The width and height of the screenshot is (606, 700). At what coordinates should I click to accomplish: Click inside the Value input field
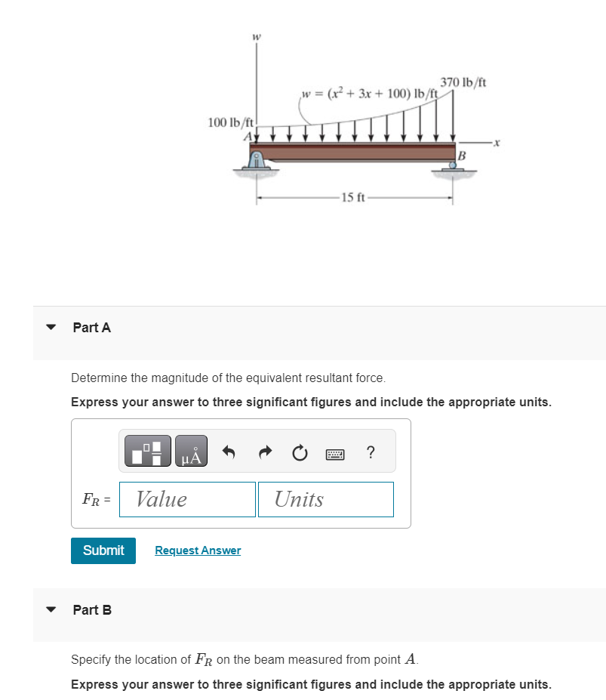[x=186, y=499]
